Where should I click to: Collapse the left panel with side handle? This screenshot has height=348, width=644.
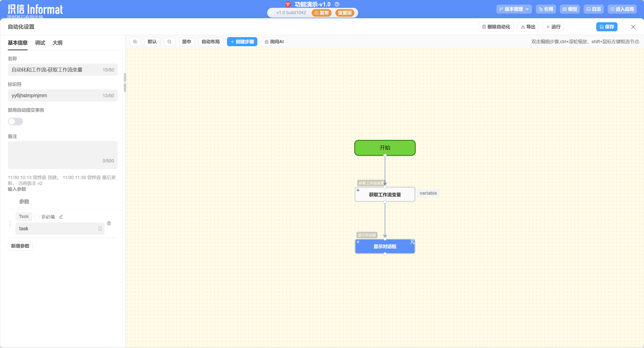click(x=125, y=82)
